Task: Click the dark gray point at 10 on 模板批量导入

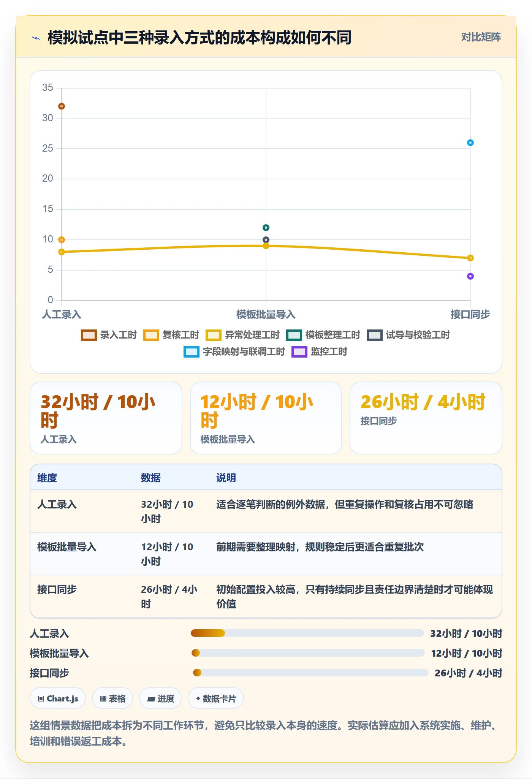Action: click(x=266, y=240)
